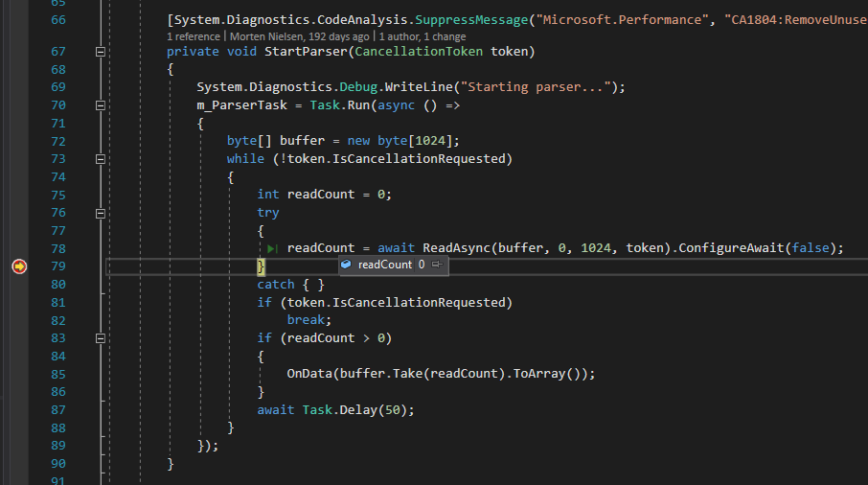
Task: Click the catch keyword on line 80
Action: (276, 285)
